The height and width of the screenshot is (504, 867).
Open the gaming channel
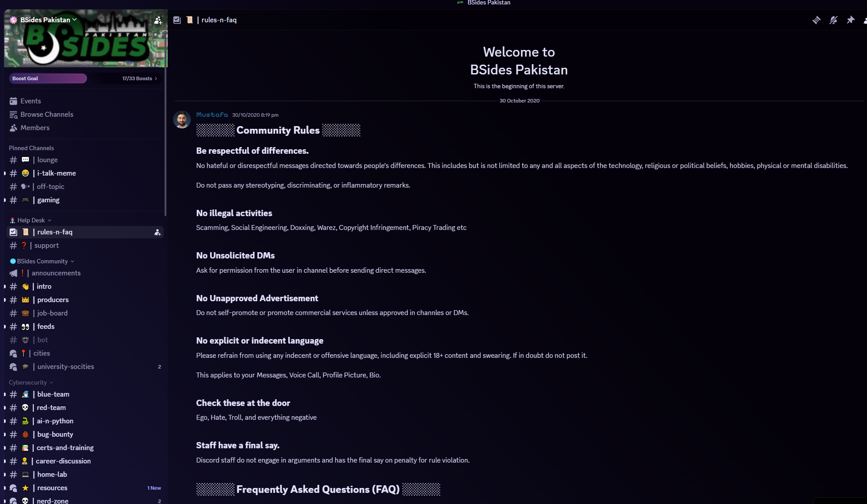84,200
